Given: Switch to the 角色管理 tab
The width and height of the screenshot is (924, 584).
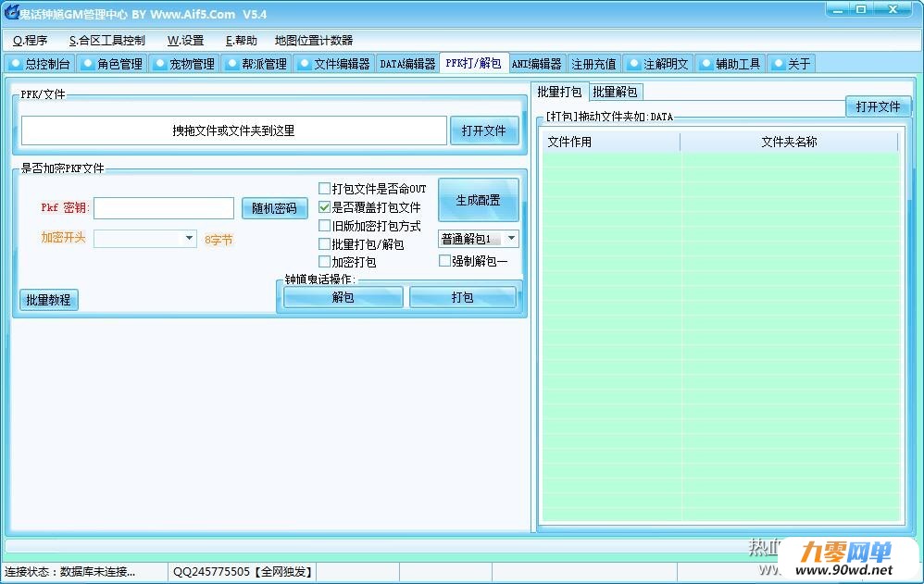Looking at the screenshot, I should (112, 64).
